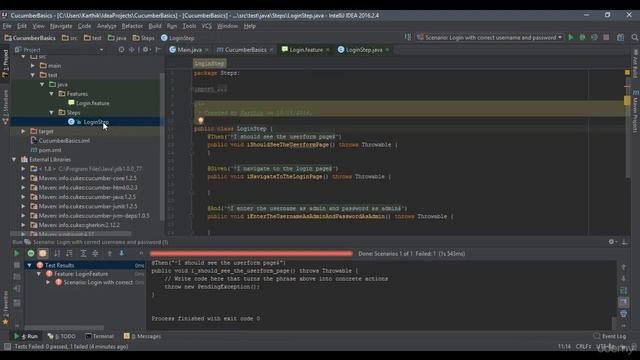
Task: Click Sort Alphabetically icon in Run toolbar
Action: pos(57,253)
